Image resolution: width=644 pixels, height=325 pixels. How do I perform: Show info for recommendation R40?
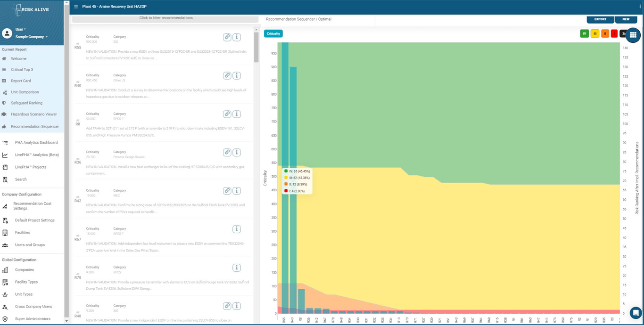click(x=237, y=75)
